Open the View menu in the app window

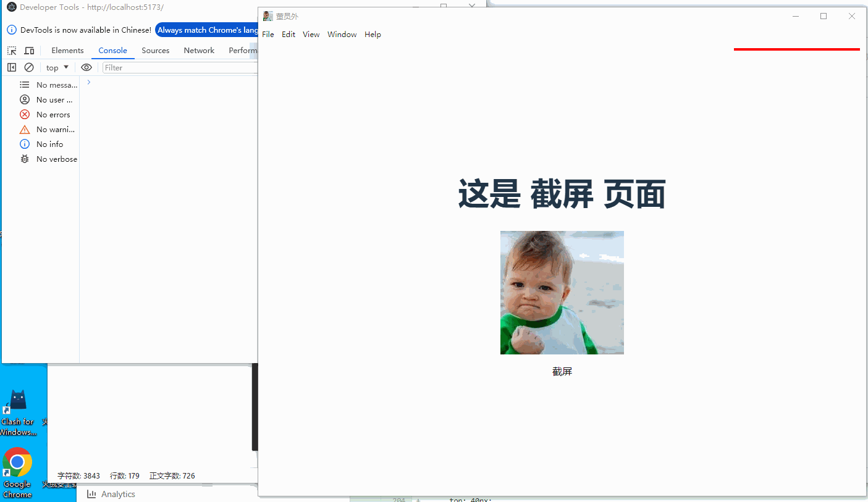click(311, 35)
